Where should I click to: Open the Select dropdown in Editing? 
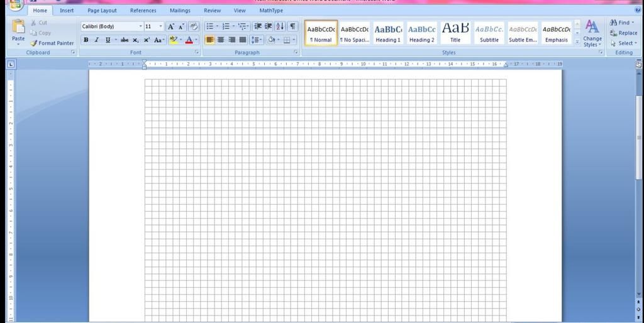coord(623,43)
